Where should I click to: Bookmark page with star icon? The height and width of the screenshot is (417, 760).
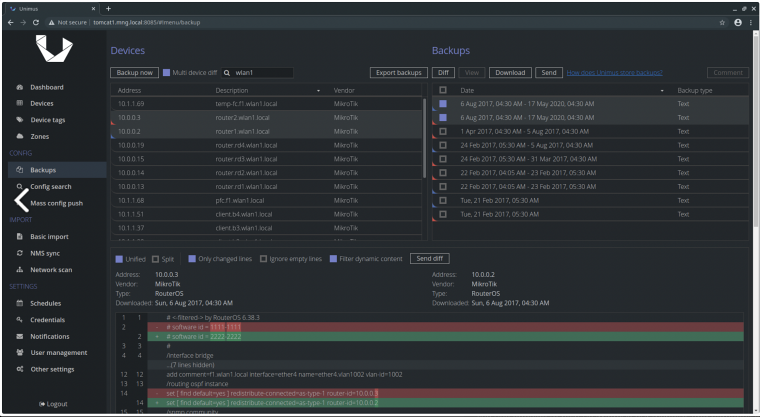pos(722,22)
